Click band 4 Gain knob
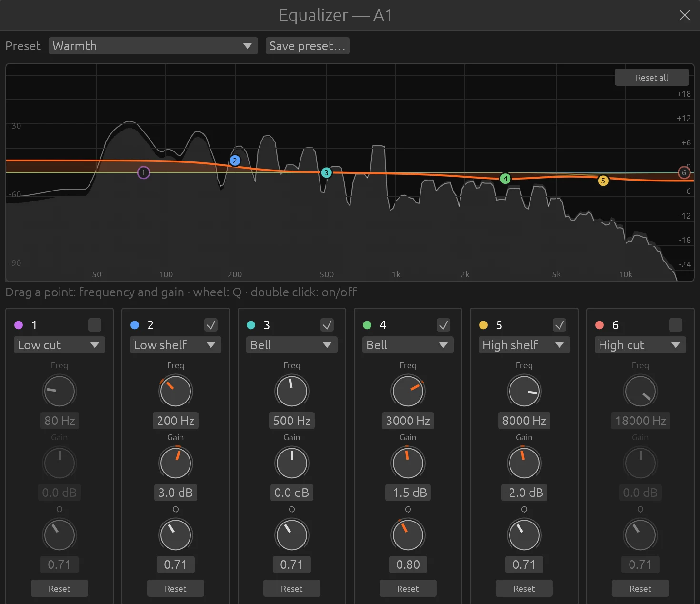This screenshot has width=700, height=604. (x=408, y=463)
